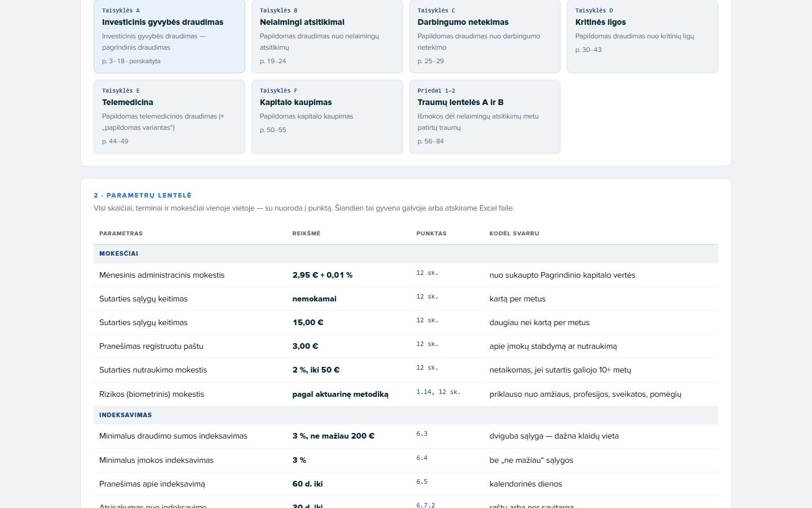Click Mėnesinis administracinis mokestis row label

pos(162,275)
